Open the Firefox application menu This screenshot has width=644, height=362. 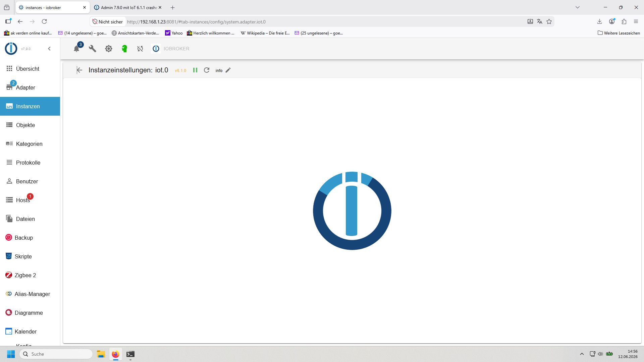tap(636, 21)
